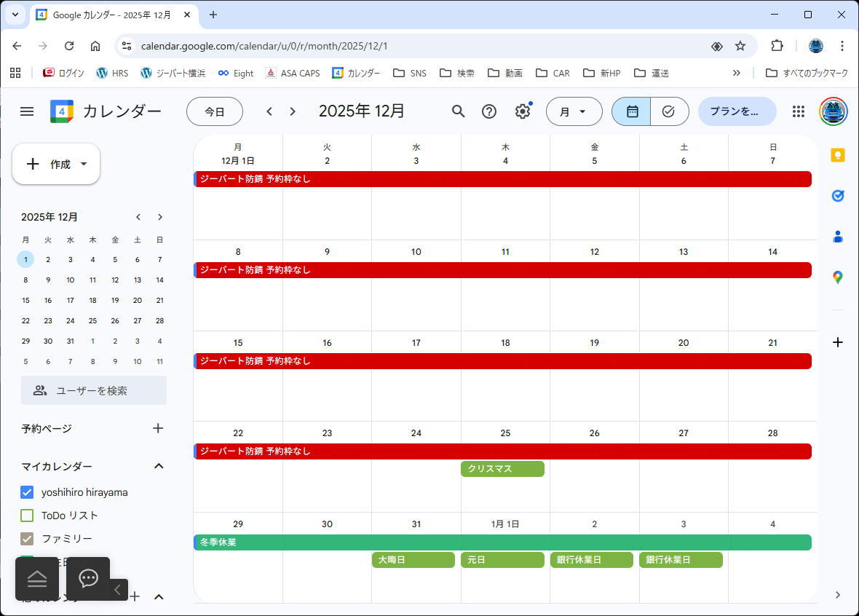This screenshot has height=616, width=859.
Task: Open the settings gear menu
Action: coord(522,111)
